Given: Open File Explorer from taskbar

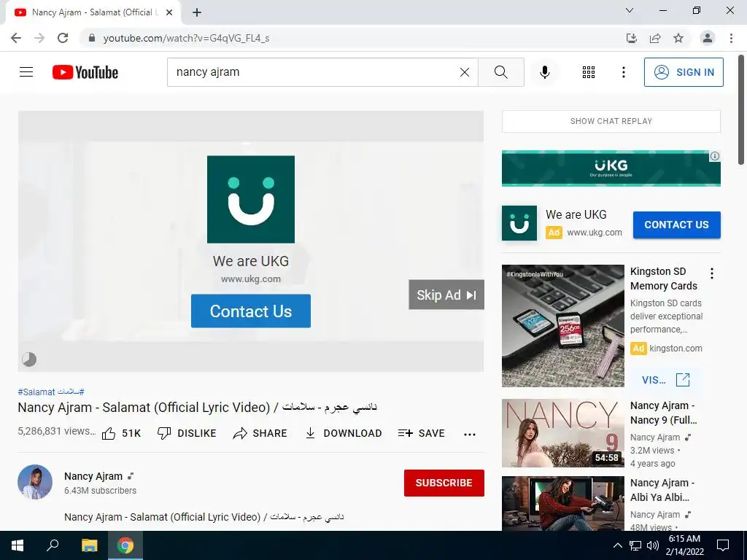Looking at the screenshot, I should [x=89, y=545].
